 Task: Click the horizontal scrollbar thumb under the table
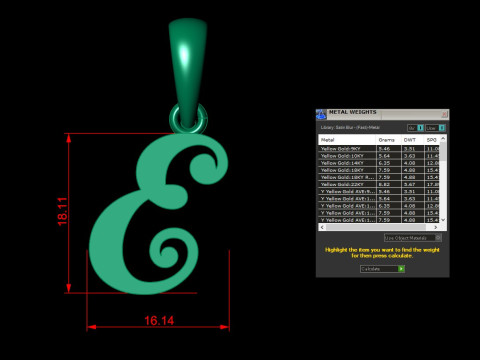(376, 227)
